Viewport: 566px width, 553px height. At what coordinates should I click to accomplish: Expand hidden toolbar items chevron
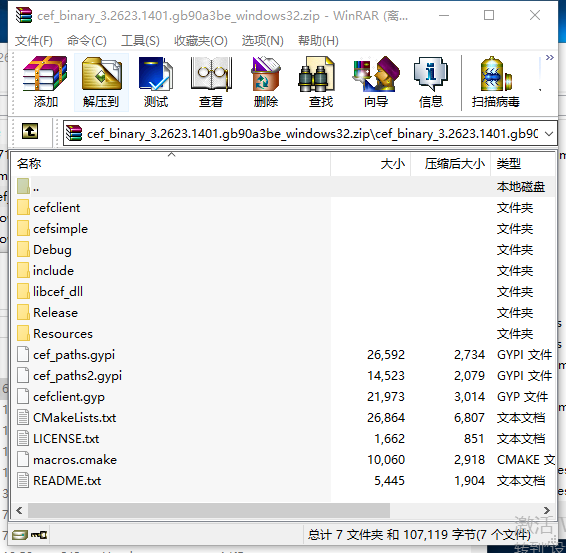pyautogui.click(x=549, y=57)
